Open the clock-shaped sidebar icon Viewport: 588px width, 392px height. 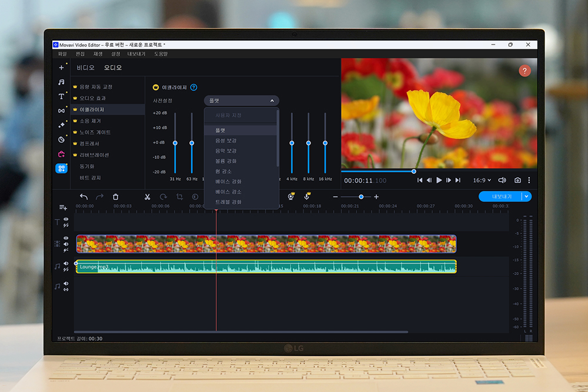click(x=62, y=139)
